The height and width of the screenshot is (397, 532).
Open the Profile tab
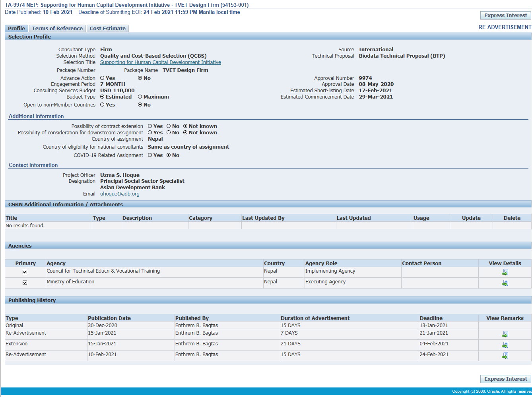click(x=16, y=28)
